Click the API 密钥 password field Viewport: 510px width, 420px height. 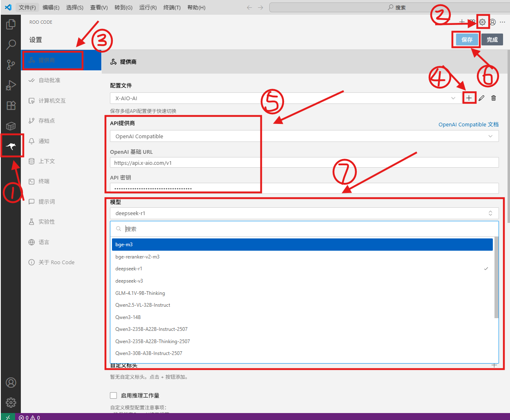304,188
